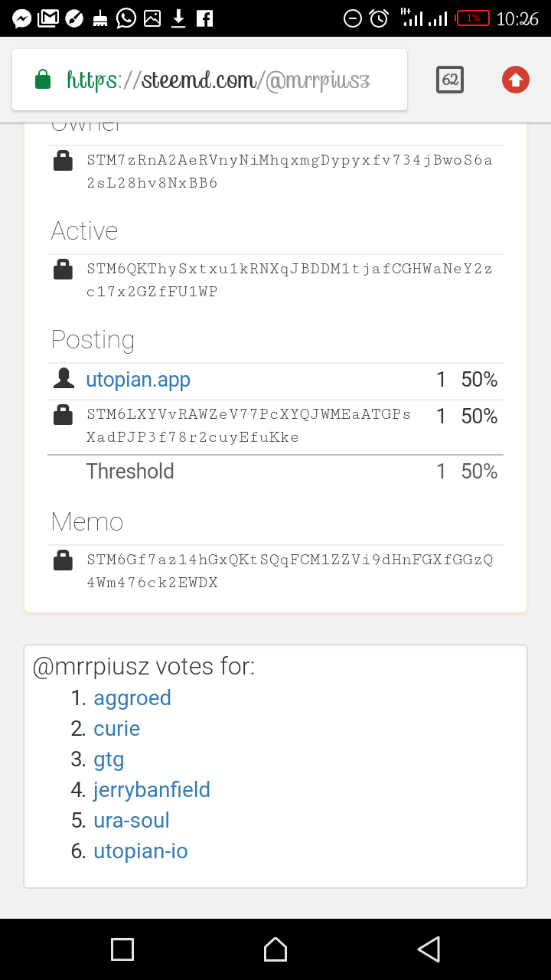Go back with the Android back button
The image size is (551, 980).
[x=429, y=949]
